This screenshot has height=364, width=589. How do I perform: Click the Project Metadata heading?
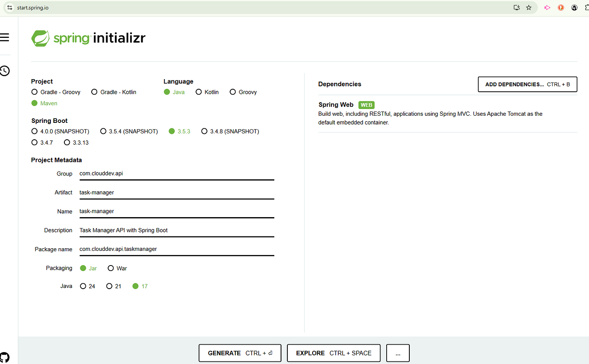(56, 160)
